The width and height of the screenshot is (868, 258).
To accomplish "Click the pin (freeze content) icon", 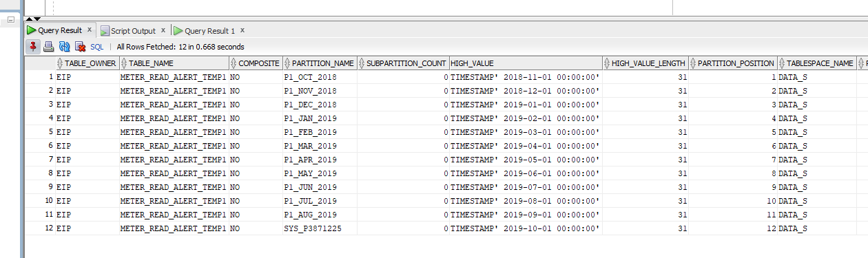I will tap(32, 47).
